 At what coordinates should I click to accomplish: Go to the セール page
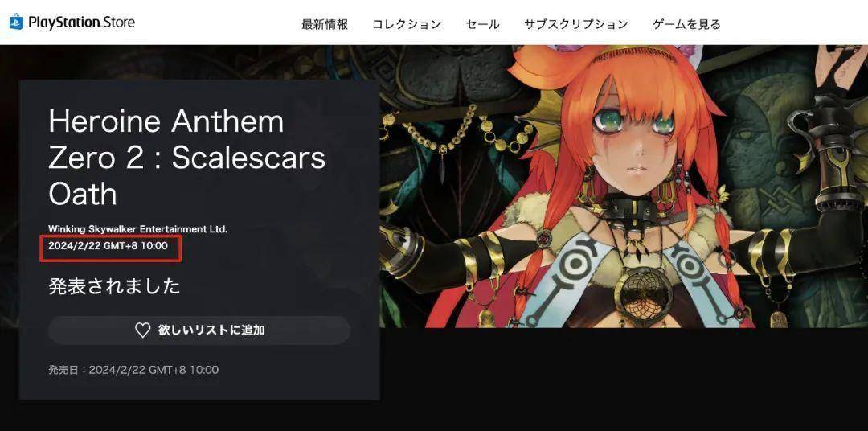[482, 24]
